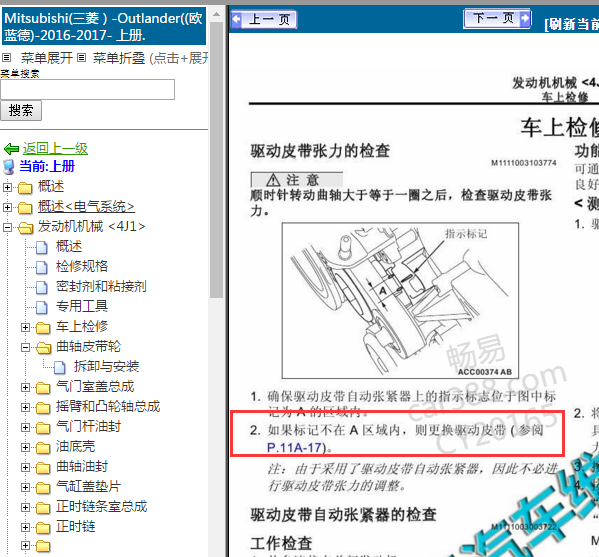Click the 油底壳 tree label
Screen dimensions: 599x557
[75, 446]
